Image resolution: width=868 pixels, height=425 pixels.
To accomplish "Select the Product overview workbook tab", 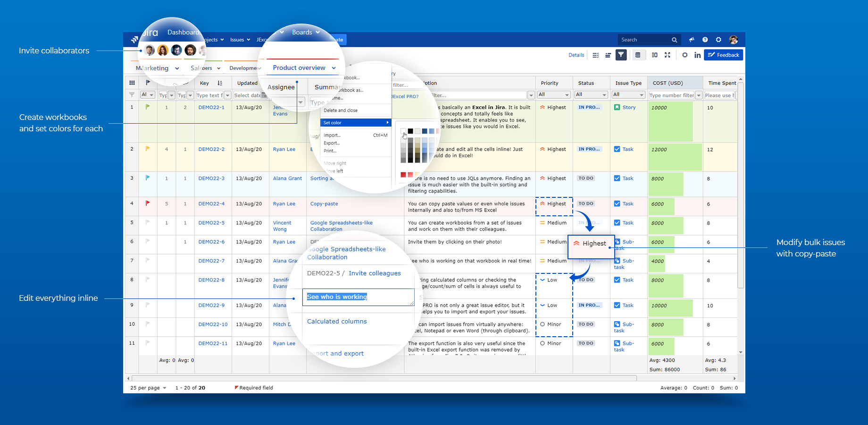I will (299, 68).
